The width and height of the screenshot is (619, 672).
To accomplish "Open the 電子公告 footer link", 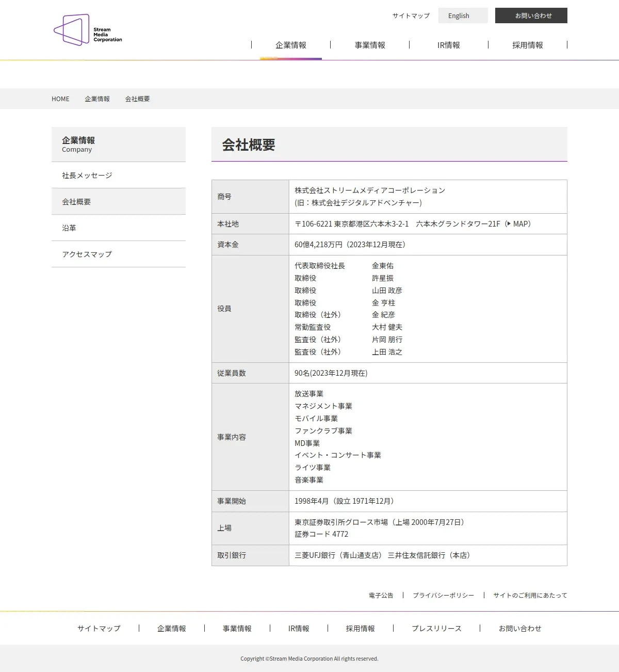I will coord(381,595).
